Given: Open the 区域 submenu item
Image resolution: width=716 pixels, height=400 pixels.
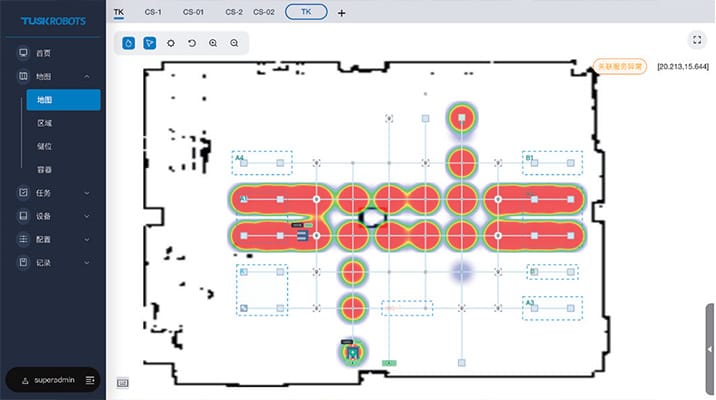Looking at the screenshot, I should point(45,123).
